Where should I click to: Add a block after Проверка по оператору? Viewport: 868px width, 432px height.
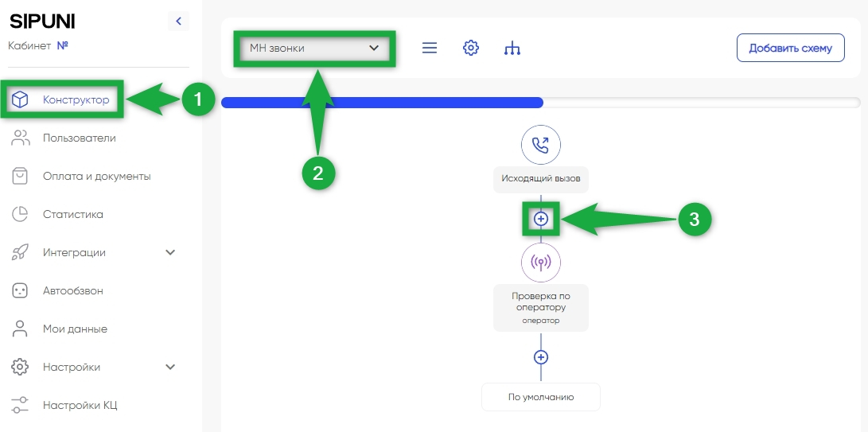(x=541, y=357)
